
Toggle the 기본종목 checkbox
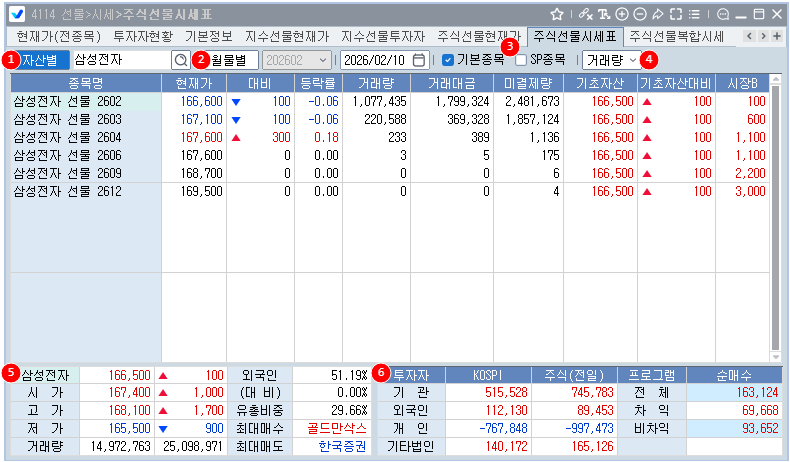pos(449,60)
